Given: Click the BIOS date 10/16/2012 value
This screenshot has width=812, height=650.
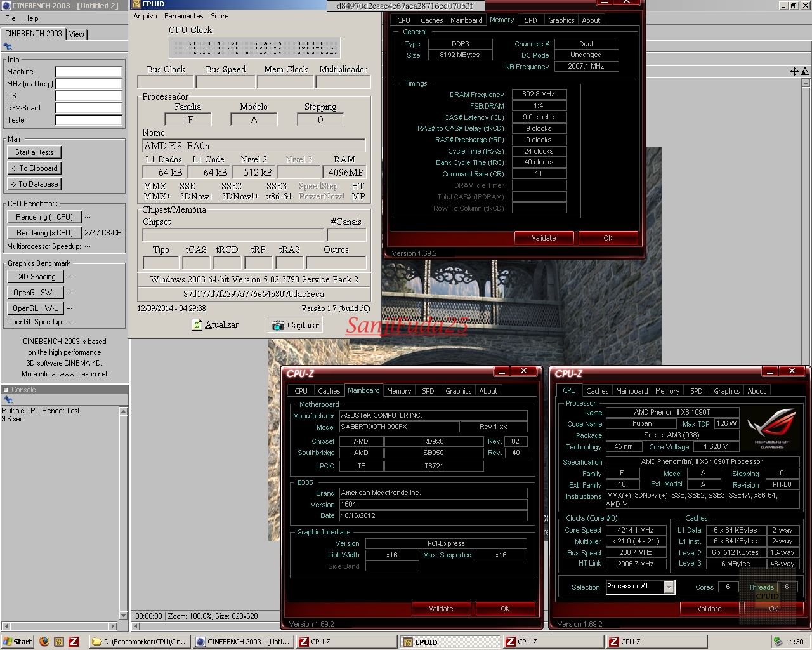Looking at the screenshot, I should point(433,515).
